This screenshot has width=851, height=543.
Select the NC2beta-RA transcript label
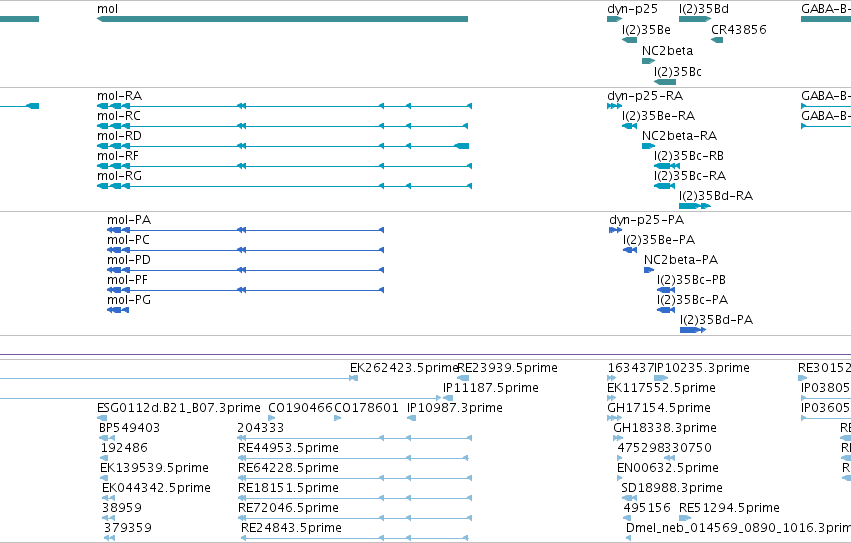point(679,136)
